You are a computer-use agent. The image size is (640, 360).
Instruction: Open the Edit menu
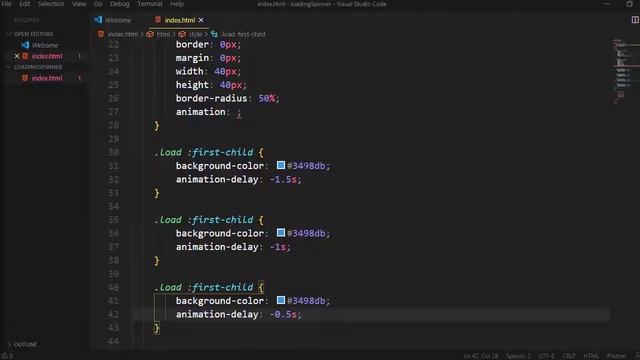click(x=24, y=4)
